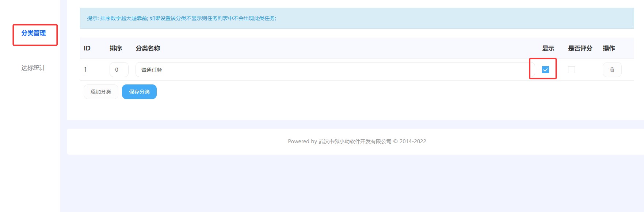
Task: Click the 显示 column header
Action: pos(548,48)
